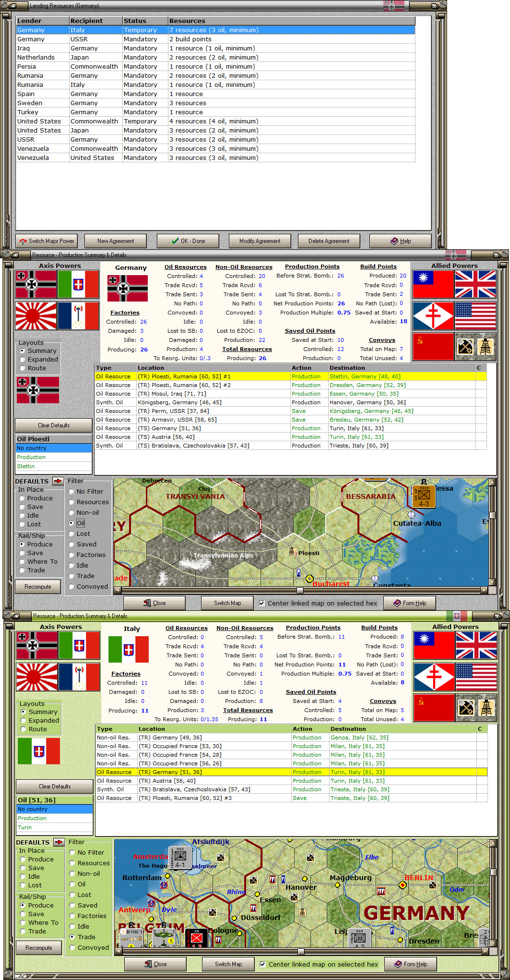Screen dimensions: 510x980
Task: Toggle Center linked map checkbox in Germany window
Action: [262, 604]
